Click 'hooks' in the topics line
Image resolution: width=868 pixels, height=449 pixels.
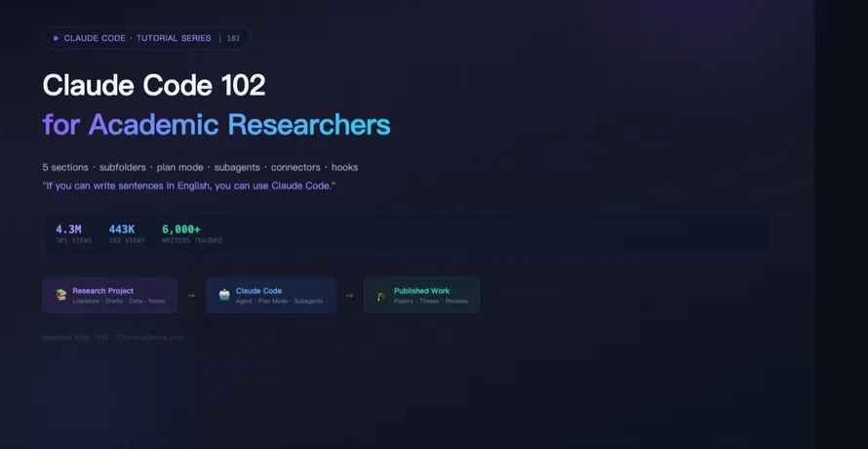[344, 168]
